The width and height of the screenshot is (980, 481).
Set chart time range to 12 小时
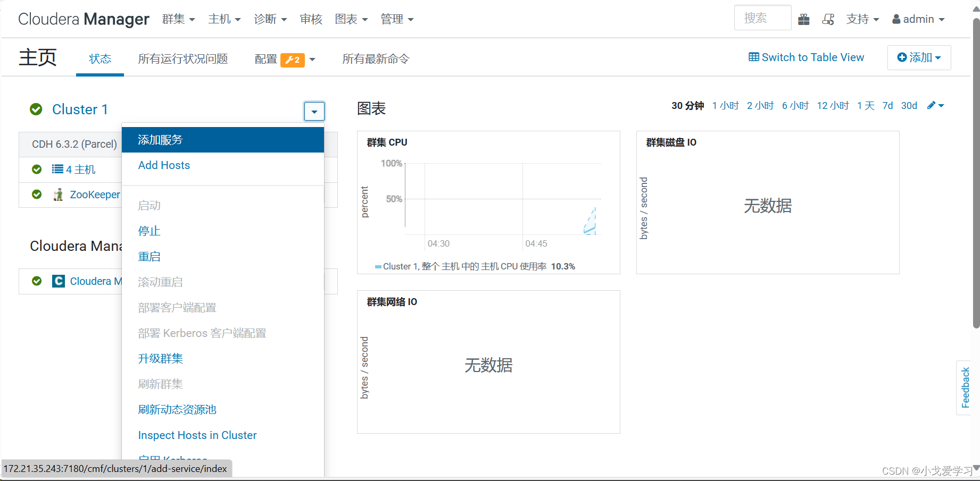833,106
